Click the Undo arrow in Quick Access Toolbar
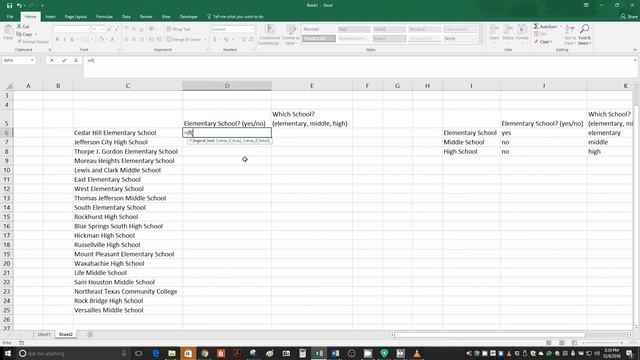This screenshot has width=640, height=360. [19, 5]
